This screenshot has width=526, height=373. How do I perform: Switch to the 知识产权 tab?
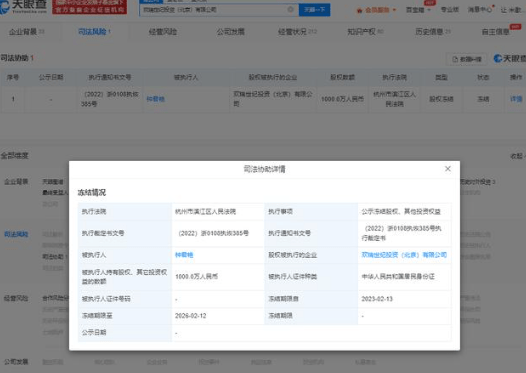365,32
